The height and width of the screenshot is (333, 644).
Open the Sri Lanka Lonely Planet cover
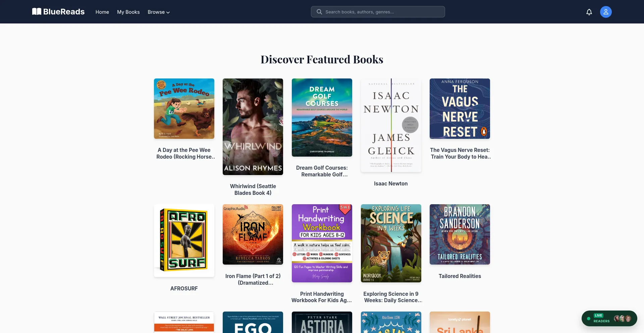point(460,322)
